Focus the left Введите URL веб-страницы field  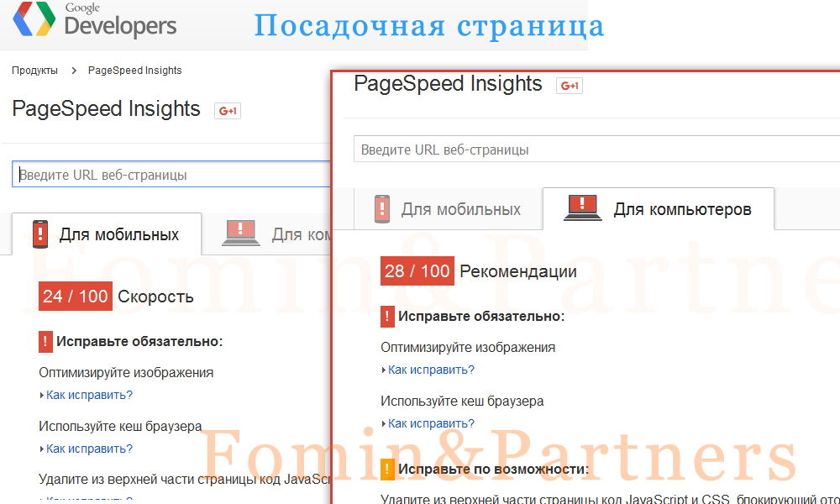point(171,175)
